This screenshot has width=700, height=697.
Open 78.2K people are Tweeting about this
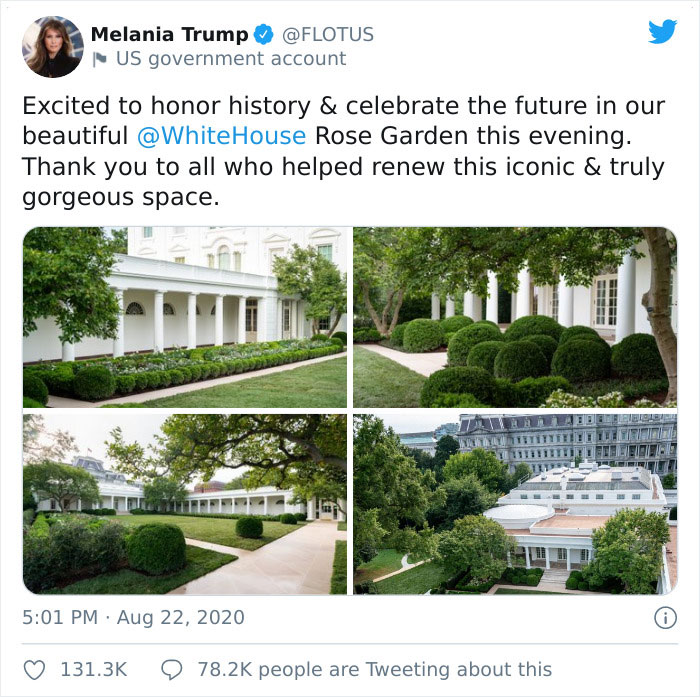pyautogui.click(x=375, y=670)
